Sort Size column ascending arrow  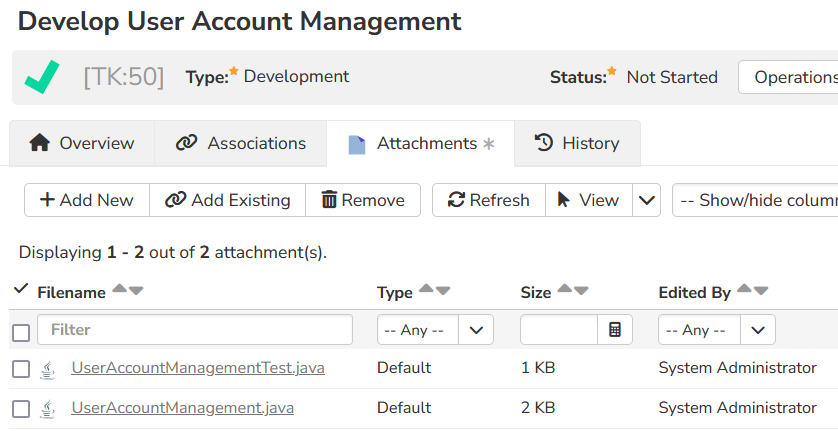pos(565,290)
